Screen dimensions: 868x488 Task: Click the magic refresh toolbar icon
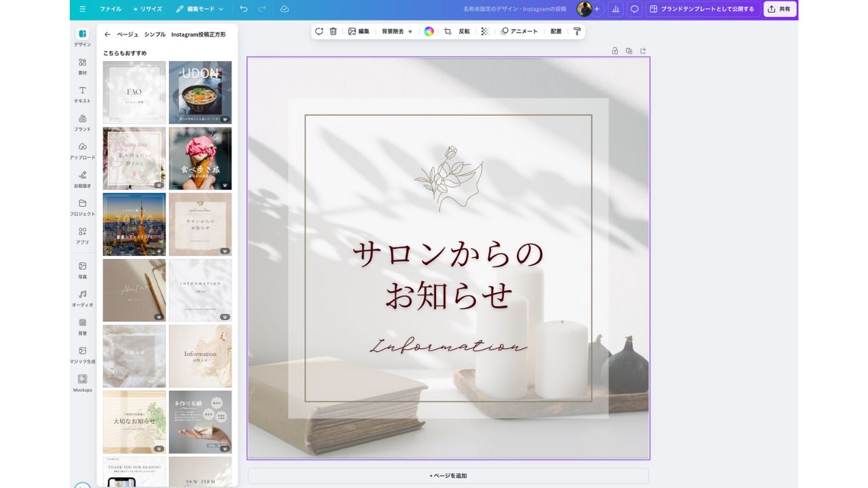coord(319,31)
